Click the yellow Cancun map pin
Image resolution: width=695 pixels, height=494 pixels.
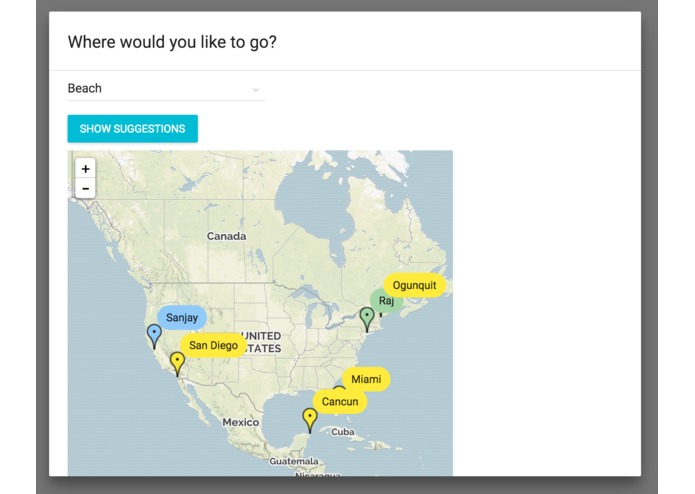coord(310,420)
